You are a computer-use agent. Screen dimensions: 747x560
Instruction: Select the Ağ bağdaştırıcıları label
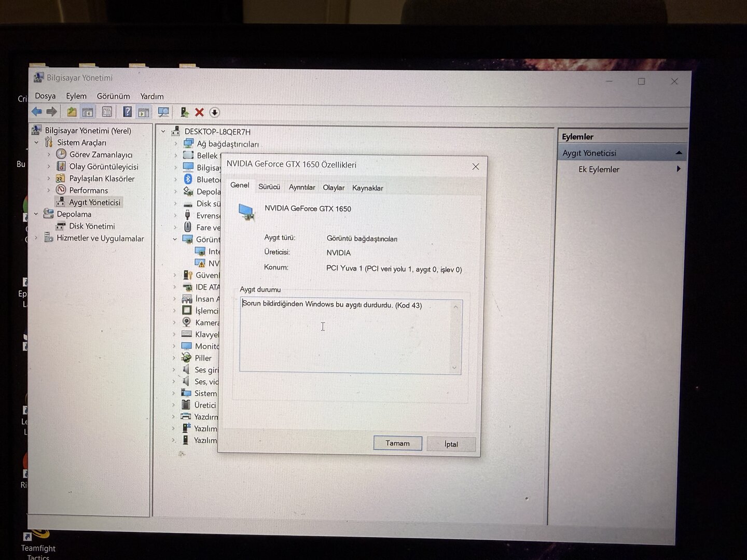pyautogui.click(x=228, y=144)
